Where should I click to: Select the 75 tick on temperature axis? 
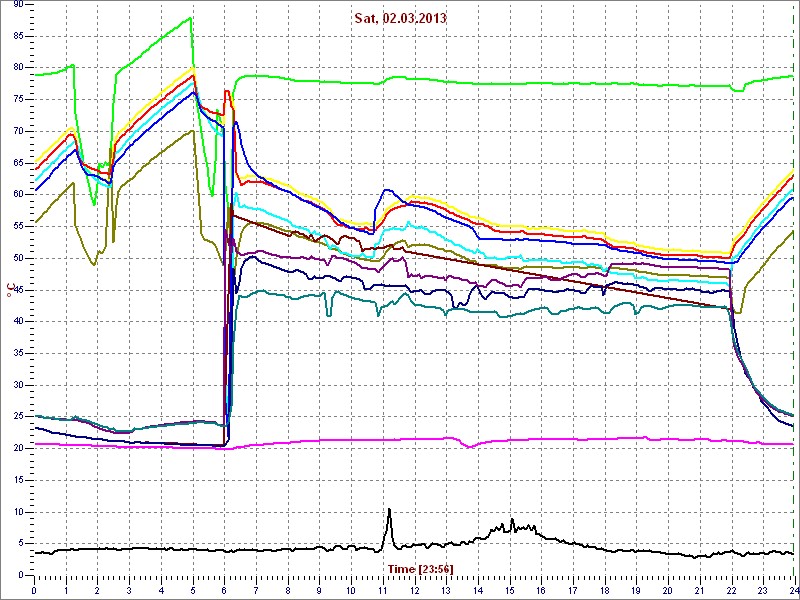tap(17, 99)
